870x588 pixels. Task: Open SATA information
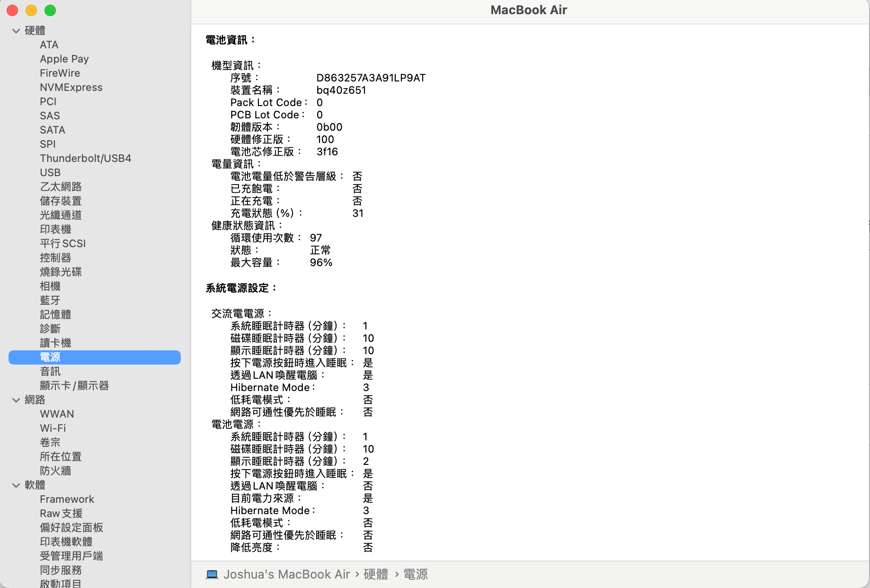point(53,130)
